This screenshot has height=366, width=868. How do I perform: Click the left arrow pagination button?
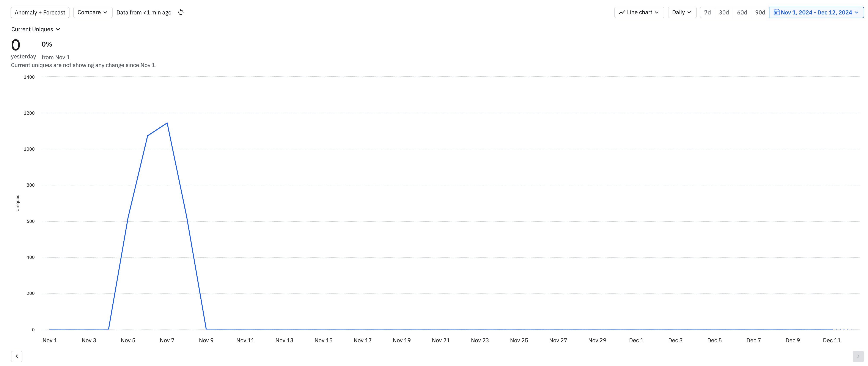[17, 356]
